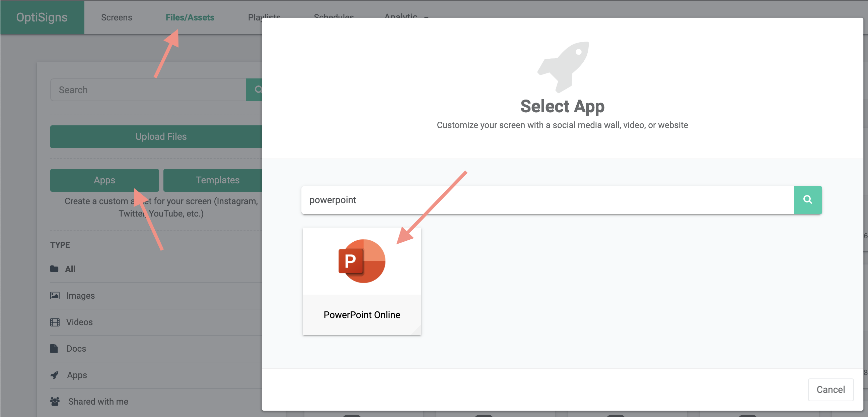868x417 pixels.
Task: Filter by Docs type
Action: [x=76, y=349]
